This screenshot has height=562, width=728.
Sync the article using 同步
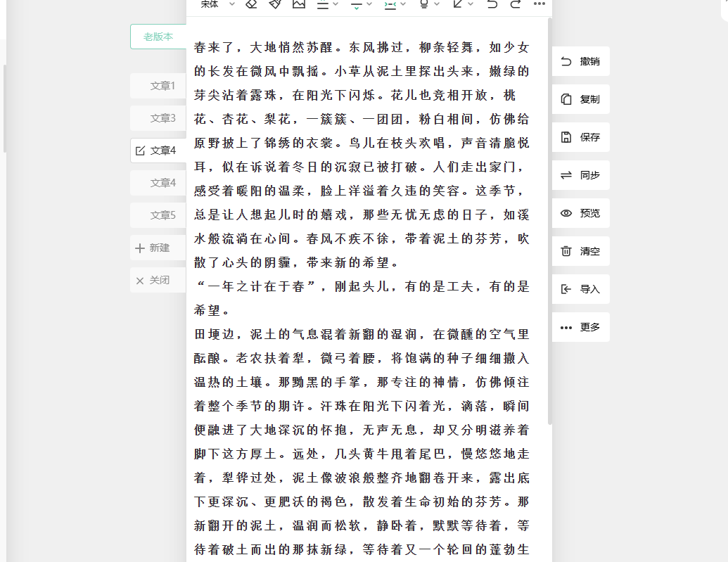580,175
